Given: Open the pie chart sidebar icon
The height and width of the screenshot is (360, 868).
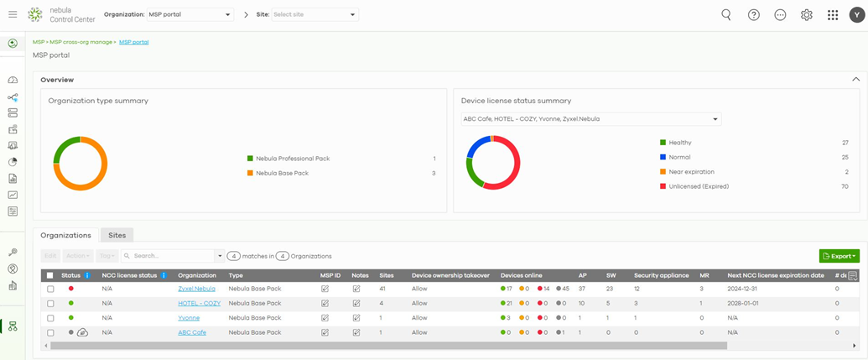Looking at the screenshot, I should click(x=13, y=162).
